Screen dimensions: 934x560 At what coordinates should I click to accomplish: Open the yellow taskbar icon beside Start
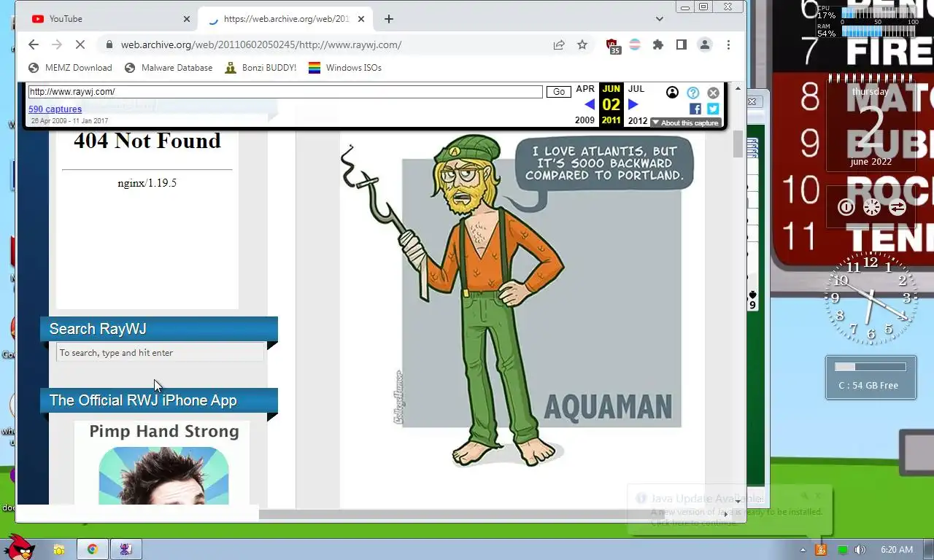[58, 550]
